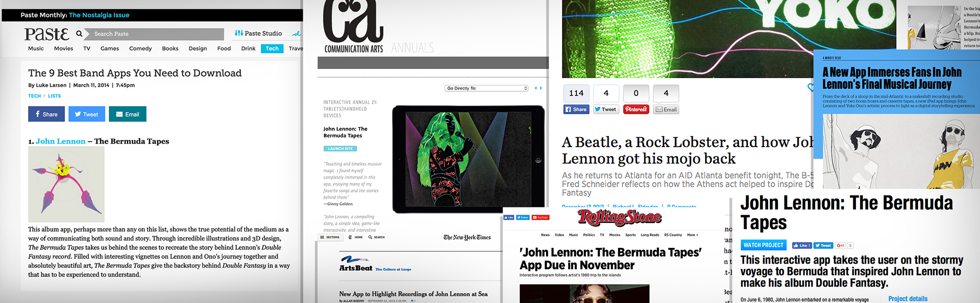This screenshot has height=303, width=980.
Task: Click the Paste search magnifier icon
Action: [79, 34]
